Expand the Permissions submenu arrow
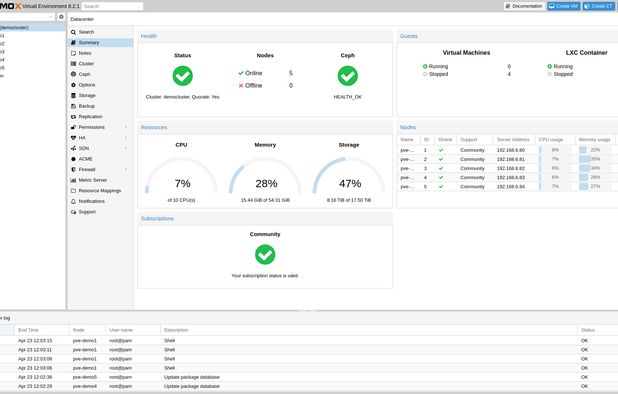Viewport: 618px width, 394px height. [126, 127]
